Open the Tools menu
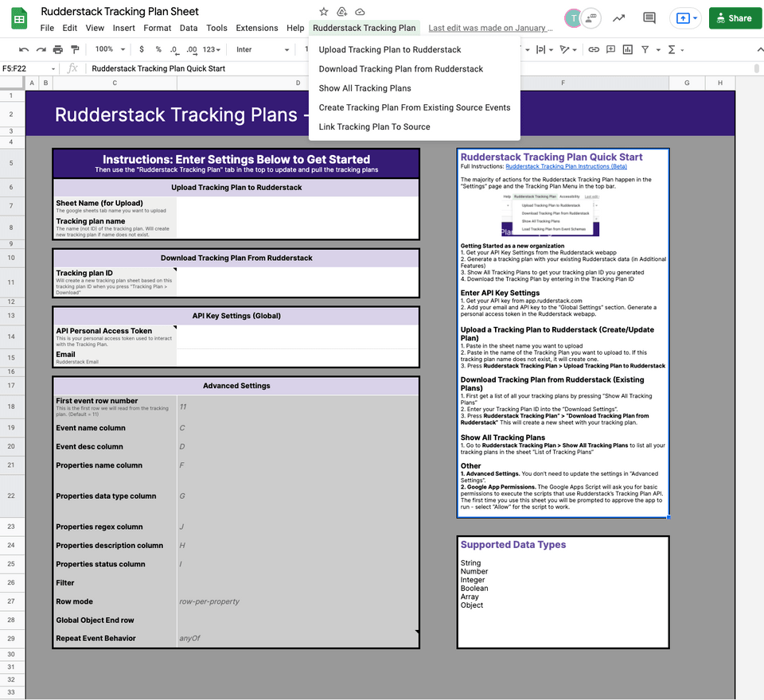 point(216,28)
